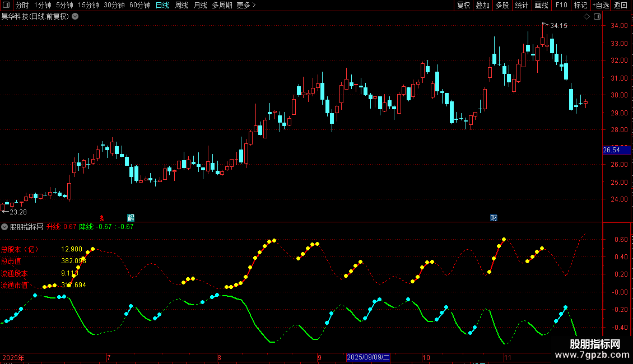
Task: Click the 标记 mark button
Action: 580,5
